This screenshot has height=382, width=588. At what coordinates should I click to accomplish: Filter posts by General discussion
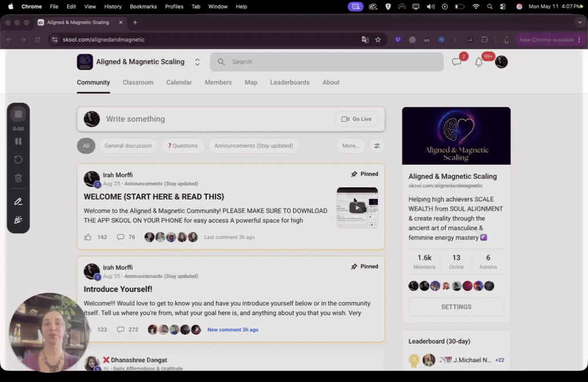click(128, 146)
